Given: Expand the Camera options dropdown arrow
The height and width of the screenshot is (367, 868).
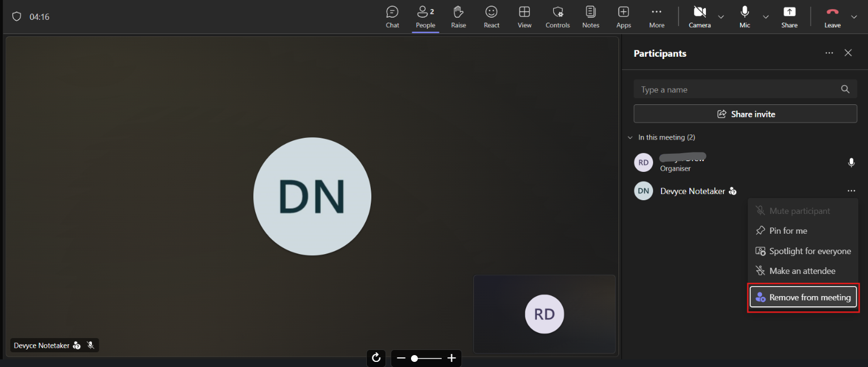Looking at the screenshot, I should [721, 17].
